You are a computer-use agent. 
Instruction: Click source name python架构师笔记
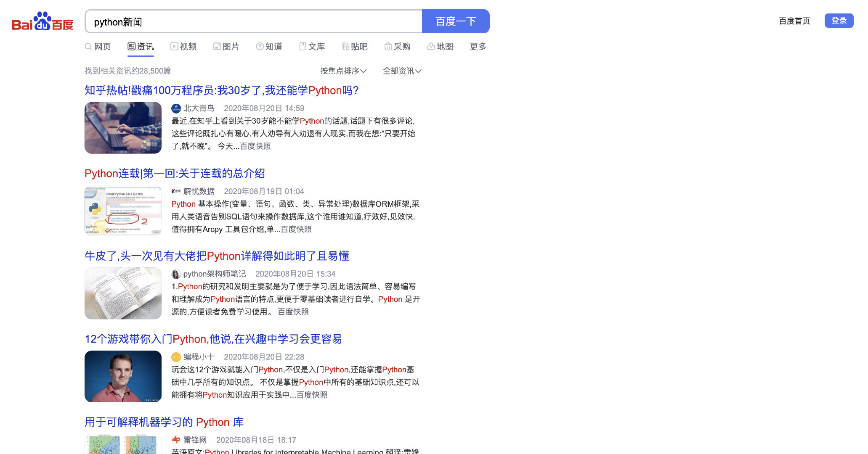click(x=215, y=274)
